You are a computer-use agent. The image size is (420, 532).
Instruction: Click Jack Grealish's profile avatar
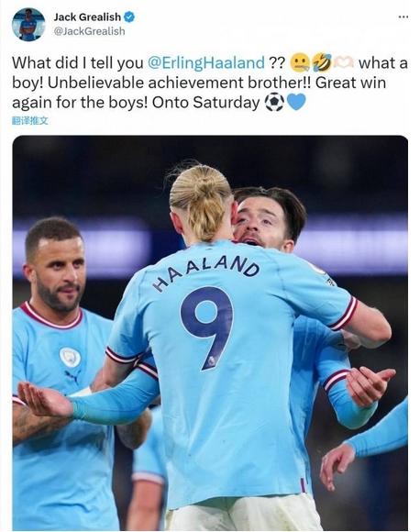click(x=28, y=25)
